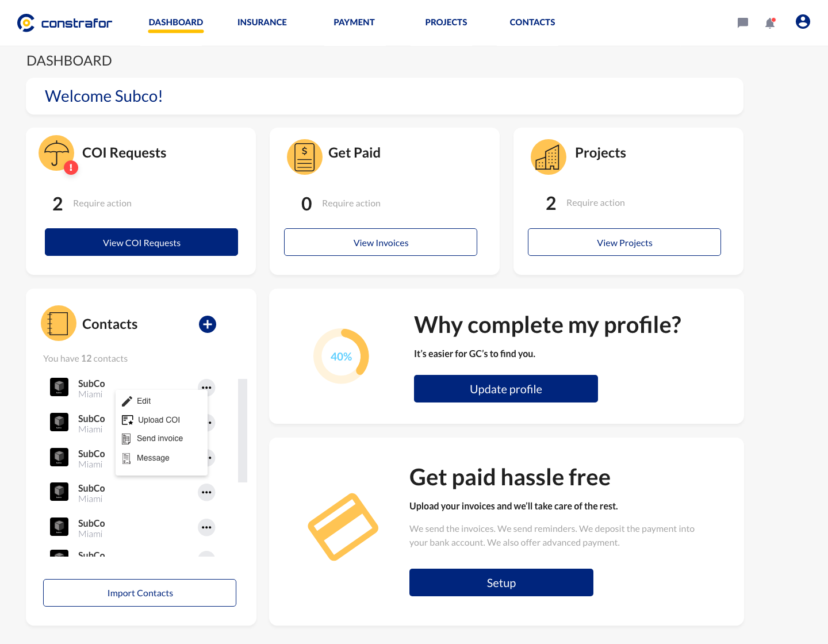Viewport: 828px width, 644px height.
Task: Click 'Get paid hassle free' heading
Action: [510, 477]
